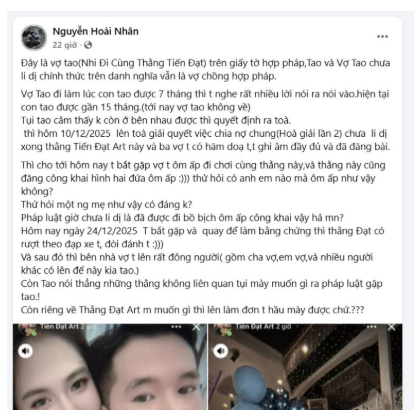Toggle sound on the right story image
The image size is (414, 413).
pos(221,351)
